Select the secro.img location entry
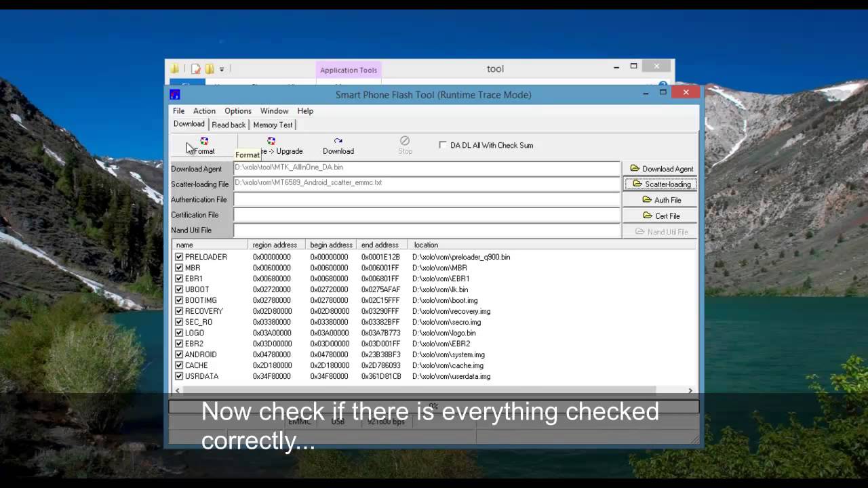 446,322
